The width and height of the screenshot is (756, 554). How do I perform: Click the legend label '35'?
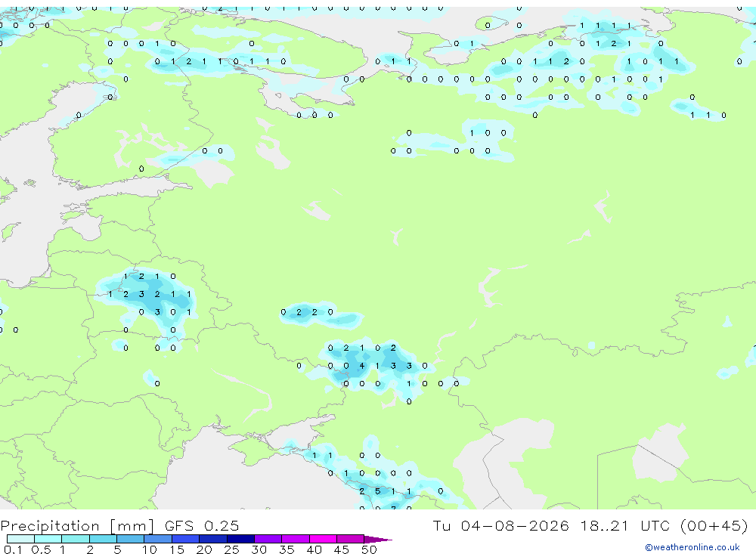tap(287, 549)
